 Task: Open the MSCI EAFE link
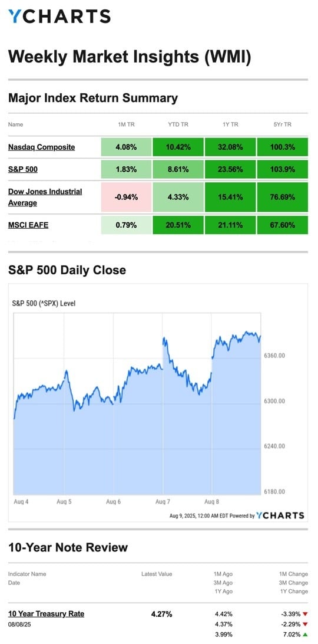pyautogui.click(x=28, y=225)
